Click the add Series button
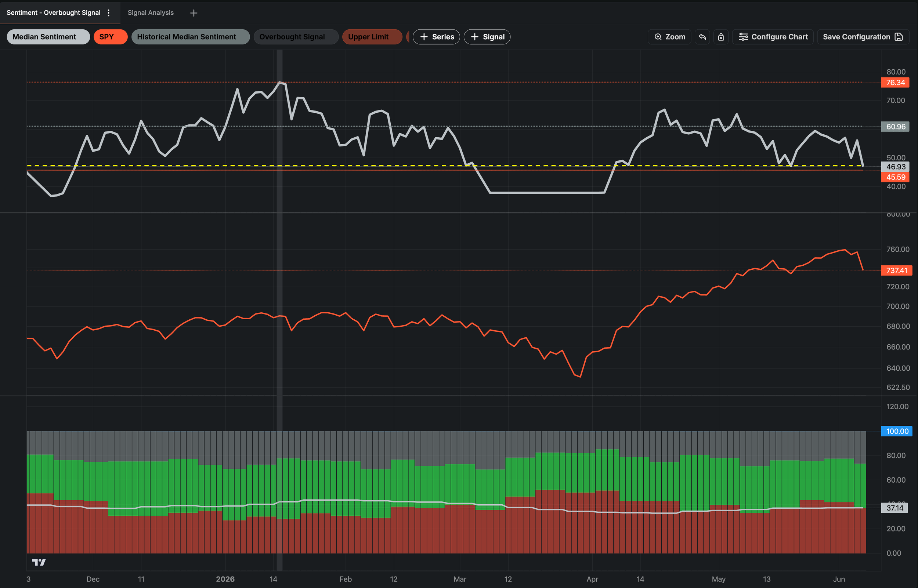 click(436, 37)
